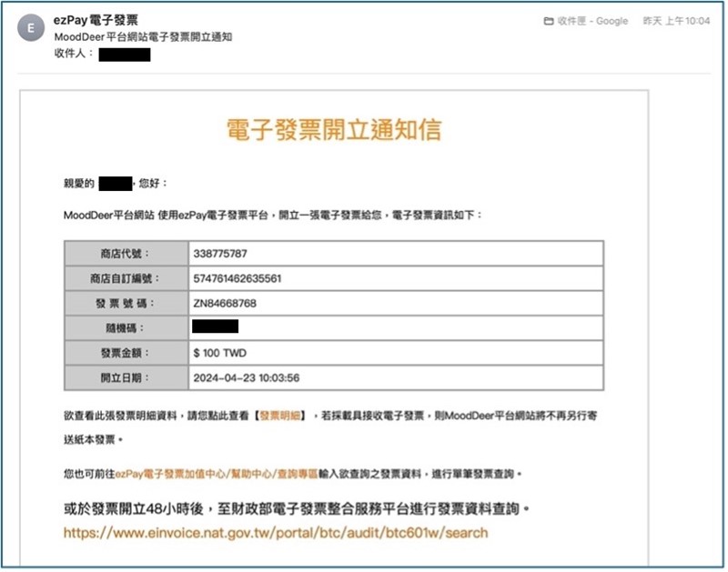This screenshot has width=728, height=572.
Task: Click the 收件匣 - Google mailbox label
Action: (x=592, y=21)
